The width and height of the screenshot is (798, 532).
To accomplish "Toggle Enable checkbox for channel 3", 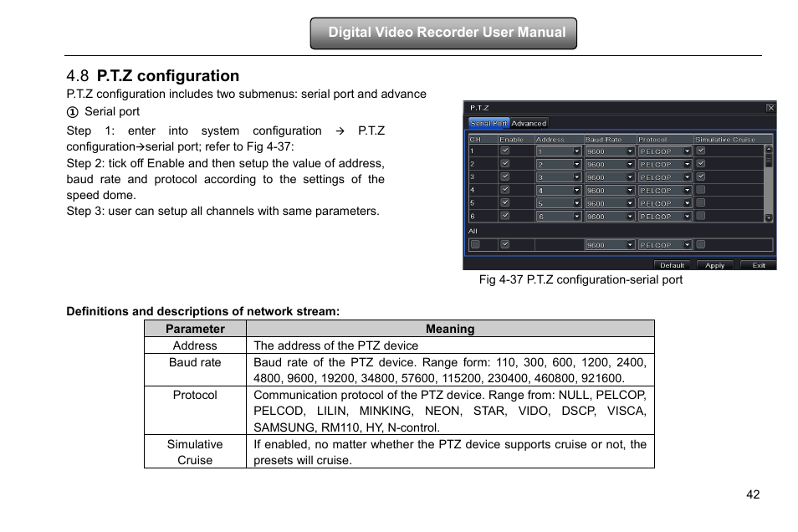I will (505, 176).
